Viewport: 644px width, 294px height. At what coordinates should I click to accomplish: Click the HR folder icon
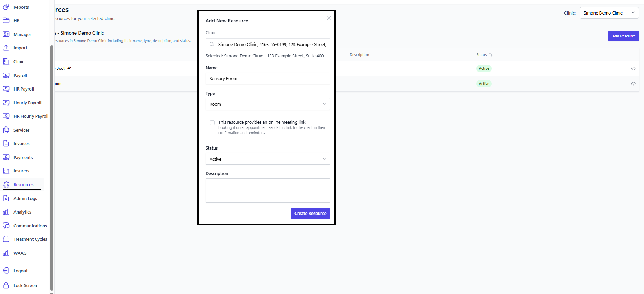[6, 20]
